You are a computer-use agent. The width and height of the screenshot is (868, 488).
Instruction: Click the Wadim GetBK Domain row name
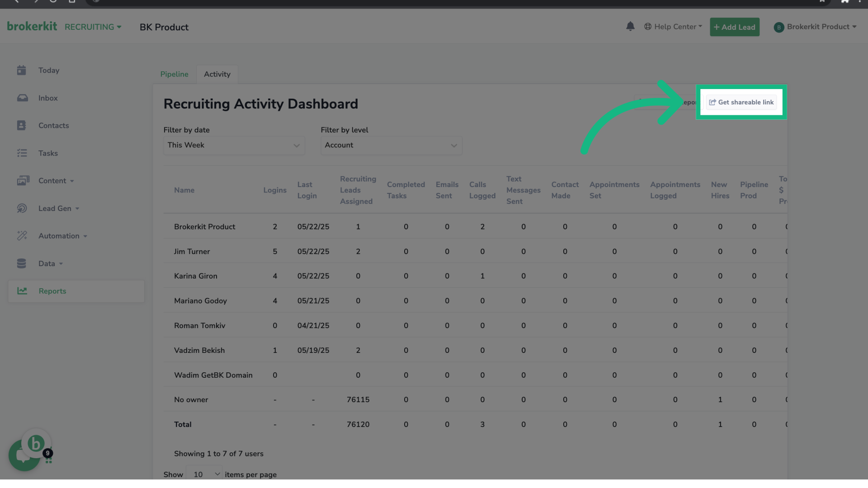point(213,375)
